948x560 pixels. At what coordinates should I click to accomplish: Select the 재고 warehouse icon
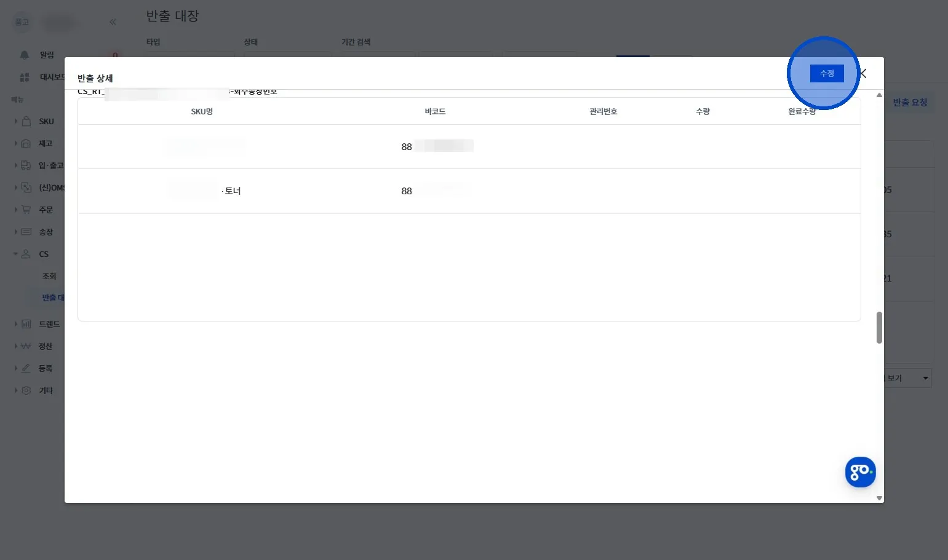pyautogui.click(x=26, y=143)
